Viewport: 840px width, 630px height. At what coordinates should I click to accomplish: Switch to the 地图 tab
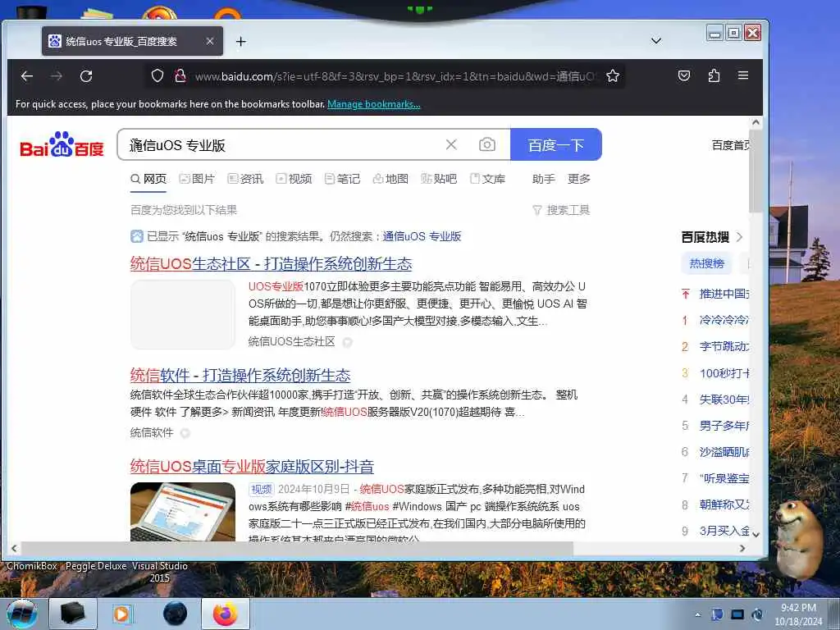[x=390, y=179]
